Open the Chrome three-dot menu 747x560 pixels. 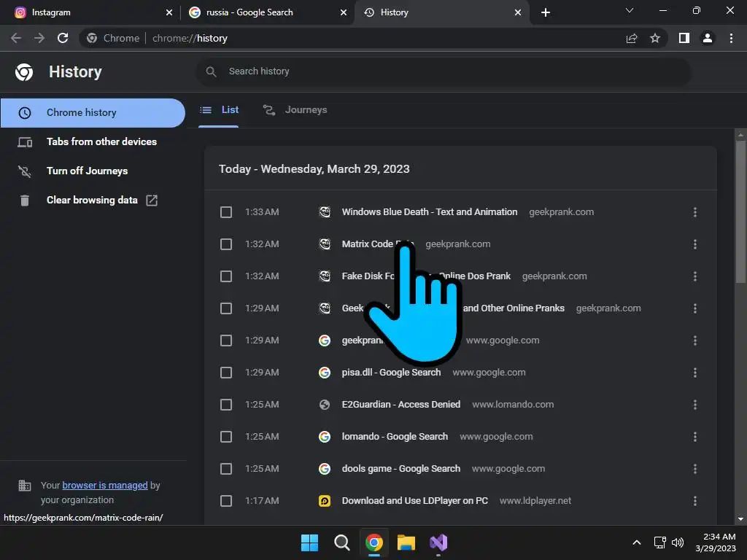click(731, 38)
